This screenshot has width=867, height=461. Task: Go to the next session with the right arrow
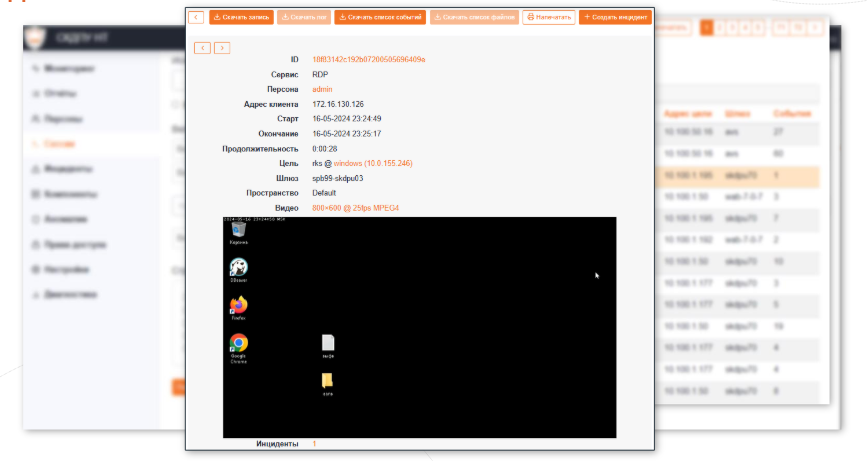pos(222,47)
